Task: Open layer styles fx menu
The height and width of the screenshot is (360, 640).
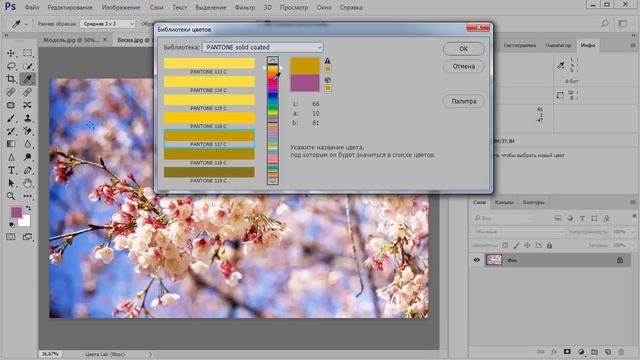Action: point(554,351)
